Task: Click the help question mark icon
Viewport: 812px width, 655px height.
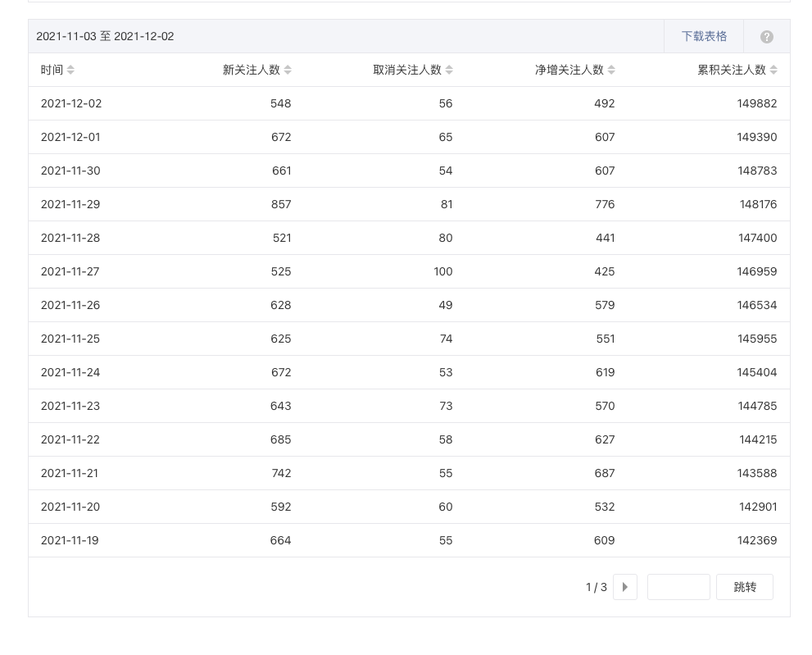Action: click(x=766, y=37)
